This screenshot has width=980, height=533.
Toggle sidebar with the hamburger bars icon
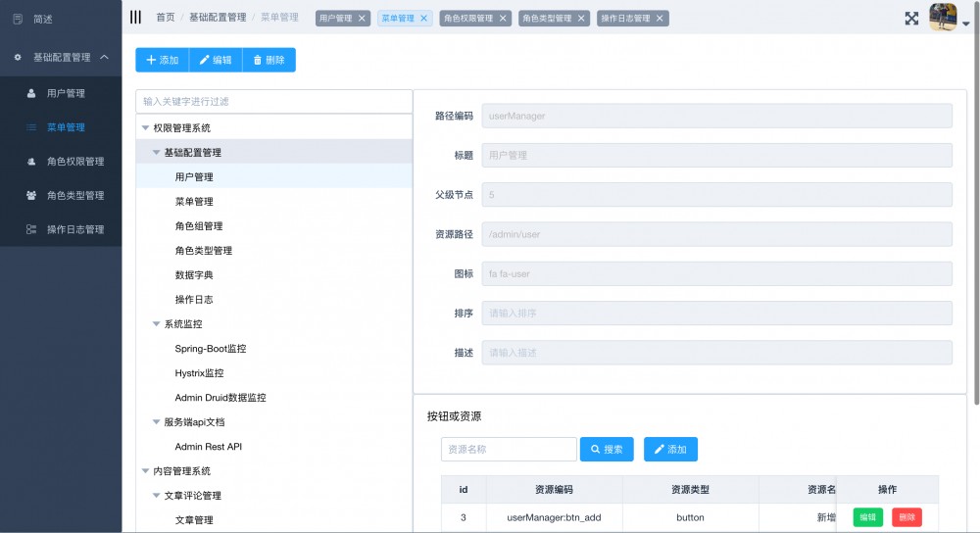[x=135, y=18]
